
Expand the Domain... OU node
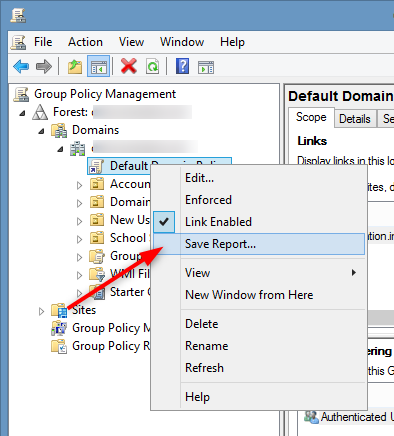[x=79, y=203]
